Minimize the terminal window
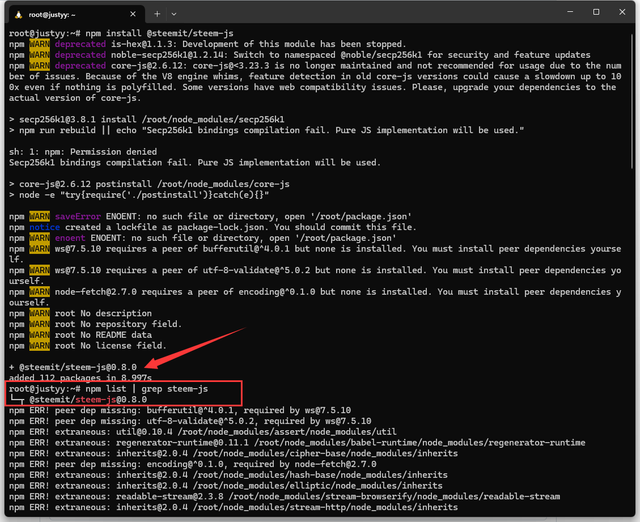640x522 pixels. [x=570, y=12]
